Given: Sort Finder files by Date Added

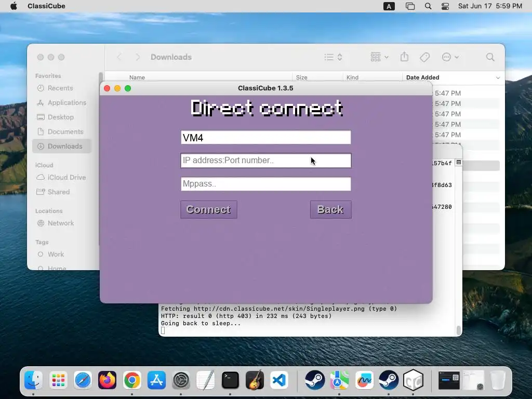Looking at the screenshot, I should tap(422, 77).
